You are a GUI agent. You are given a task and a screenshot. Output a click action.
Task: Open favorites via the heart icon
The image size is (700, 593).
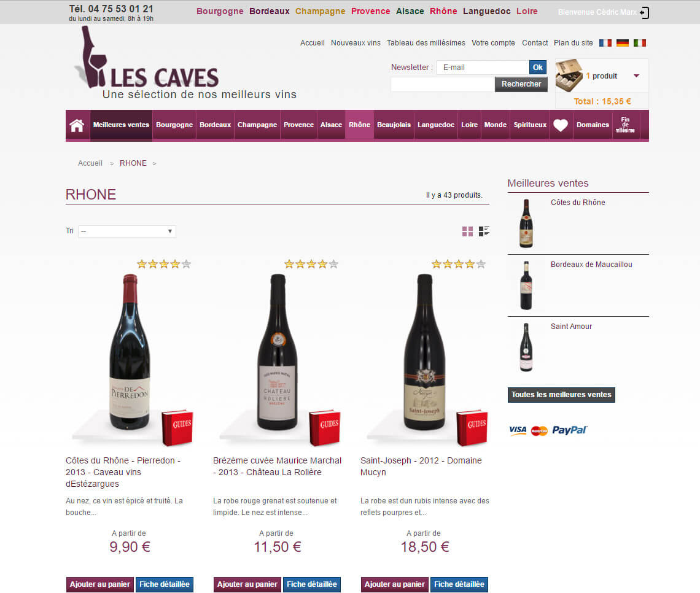pos(561,125)
